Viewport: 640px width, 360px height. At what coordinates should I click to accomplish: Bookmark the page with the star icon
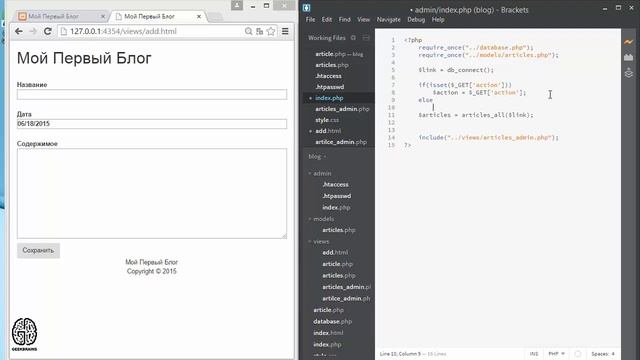[x=271, y=31]
